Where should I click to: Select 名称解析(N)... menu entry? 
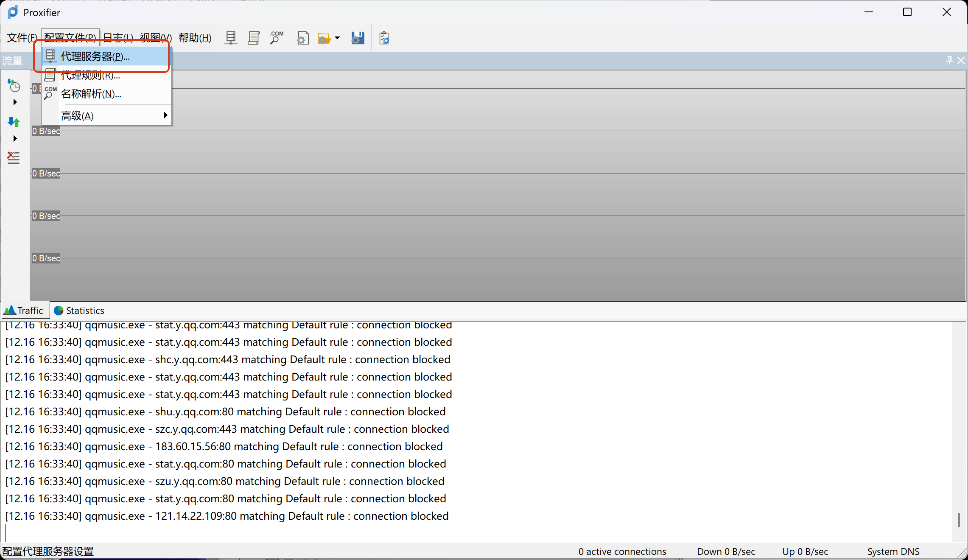tap(91, 94)
